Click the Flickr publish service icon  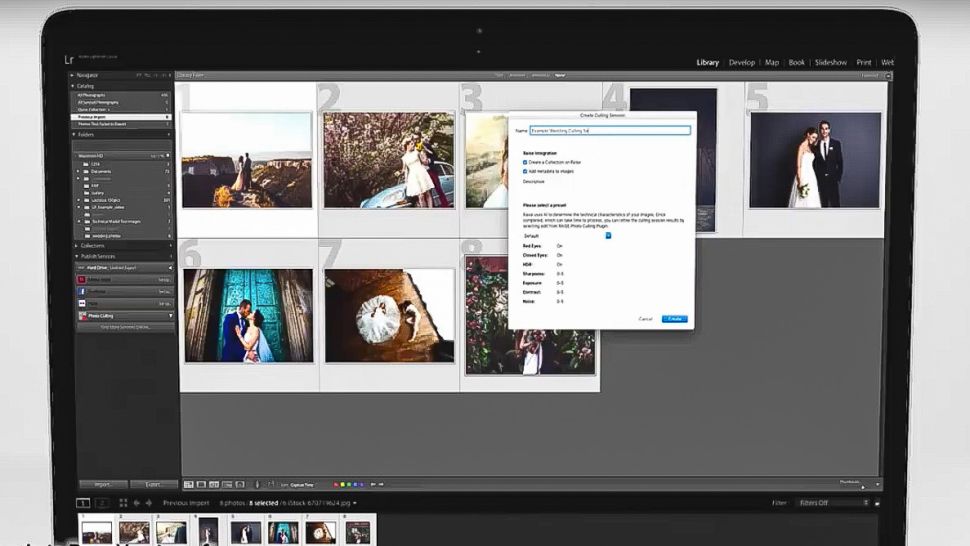coord(82,304)
